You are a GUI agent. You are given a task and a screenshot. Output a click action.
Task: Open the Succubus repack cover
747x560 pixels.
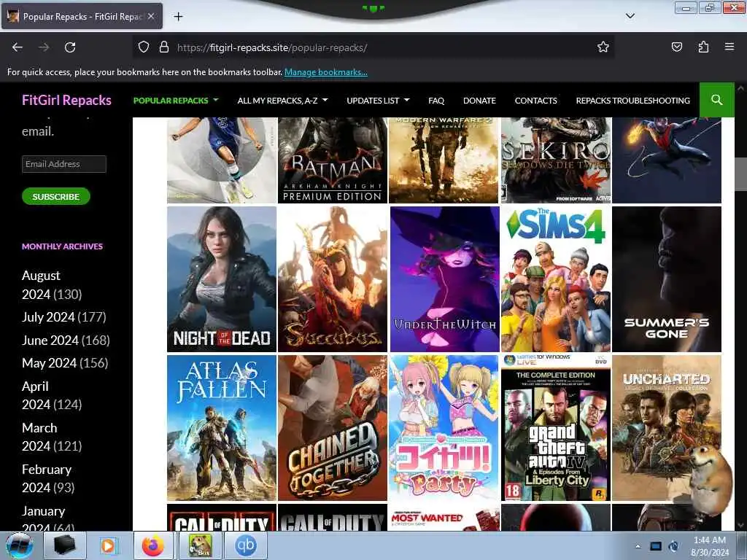coord(333,279)
